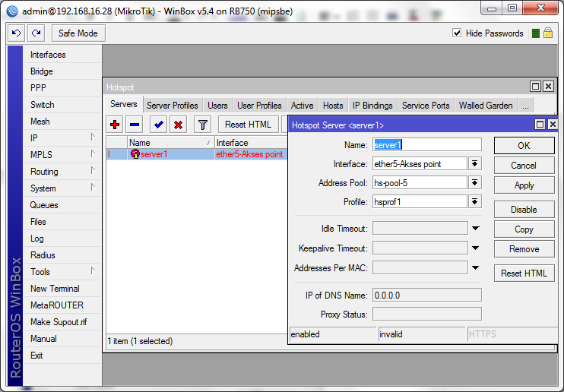The height and width of the screenshot is (392, 564).
Task: Switch to the Server Profiles tab
Action: tap(173, 106)
